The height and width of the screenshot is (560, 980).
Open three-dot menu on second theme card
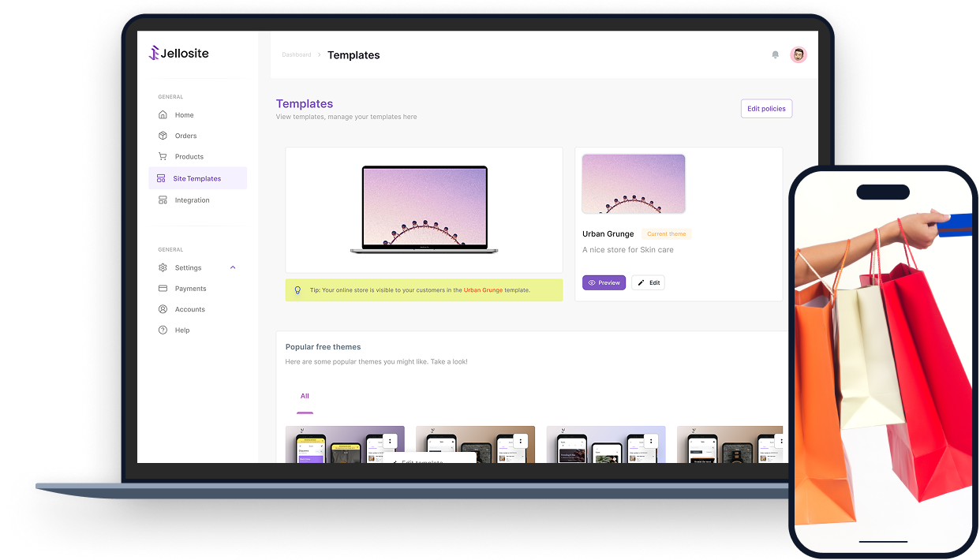[x=520, y=441]
